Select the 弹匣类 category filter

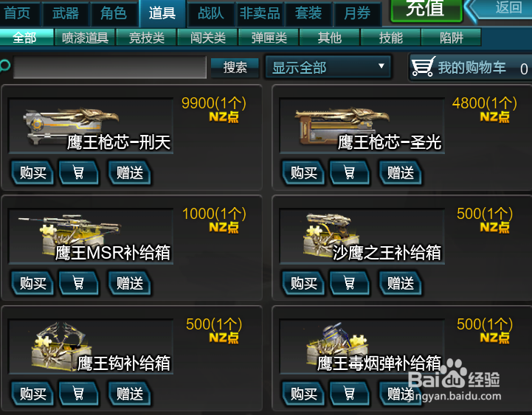[x=269, y=38]
